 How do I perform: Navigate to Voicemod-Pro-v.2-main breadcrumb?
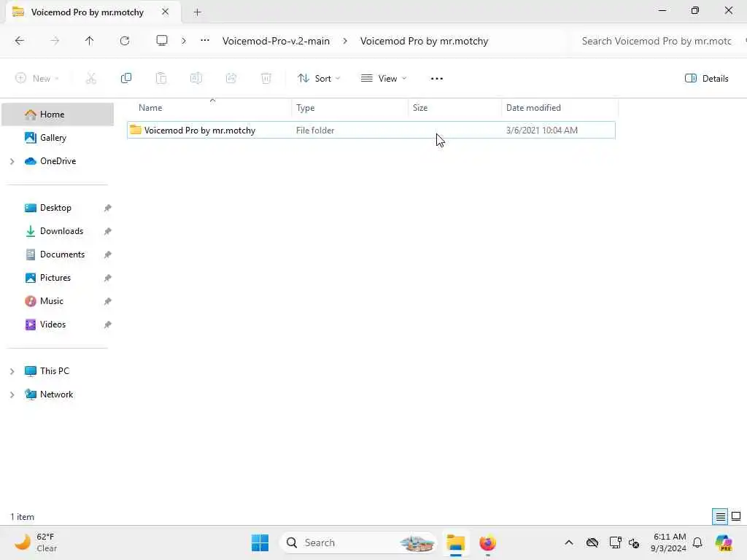click(x=276, y=41)
